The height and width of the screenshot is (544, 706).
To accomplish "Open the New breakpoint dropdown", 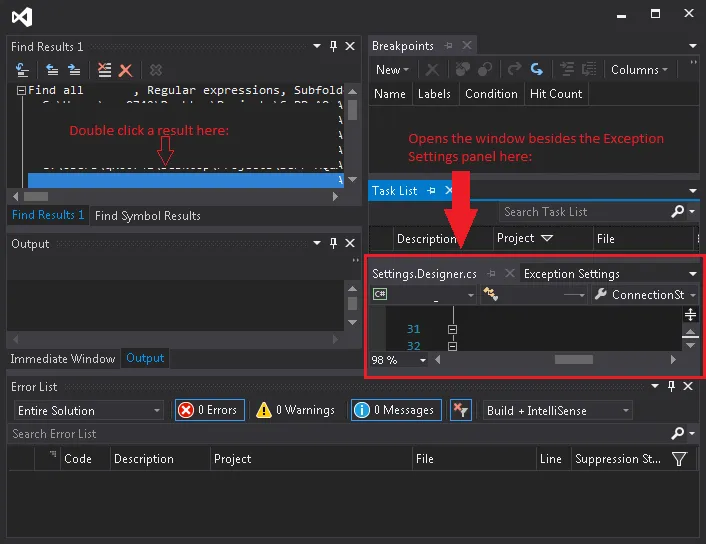I will [392, 70].
